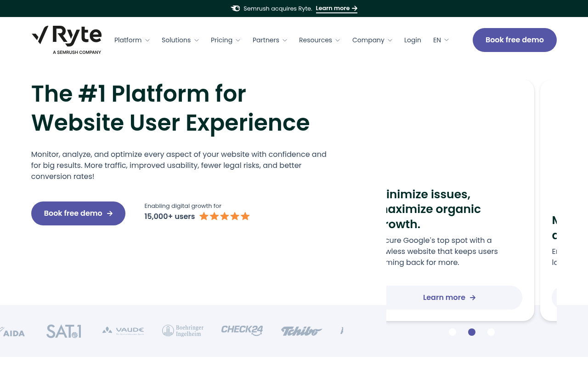Expand the Pricing chevron arrow
The image size is (588, 368).
pos(238,40)
